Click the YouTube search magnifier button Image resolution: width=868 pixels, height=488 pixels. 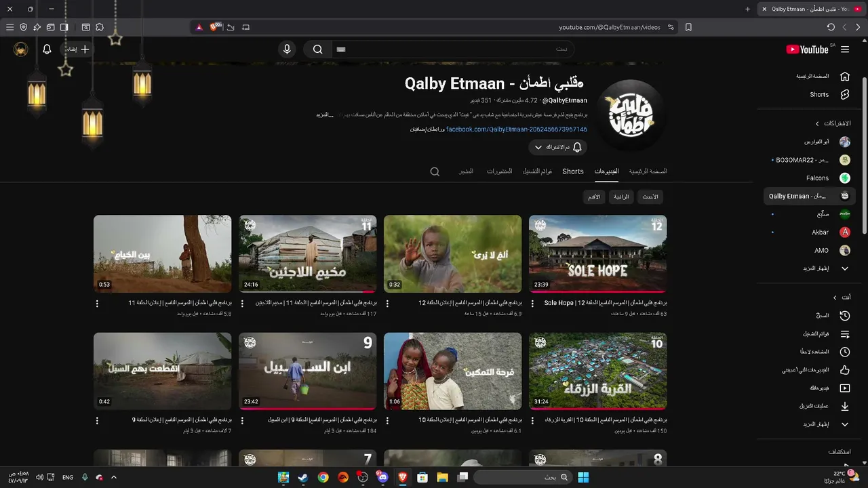(x=317, y=49)
